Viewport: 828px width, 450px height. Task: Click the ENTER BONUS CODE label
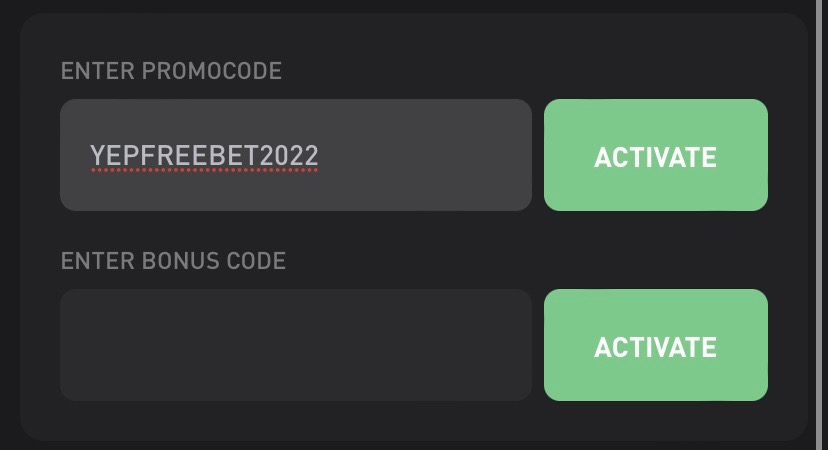click(173, 261)
